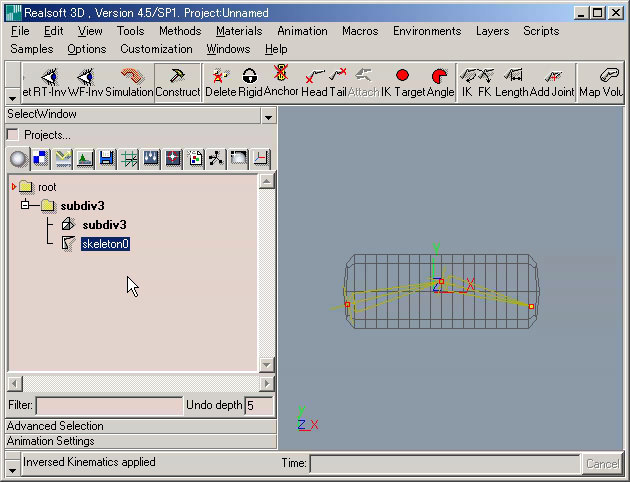This screenshot has width=630, height=482.
Task: Open the Environments menu
Action: pyautogui.click(x=427, y=31)
